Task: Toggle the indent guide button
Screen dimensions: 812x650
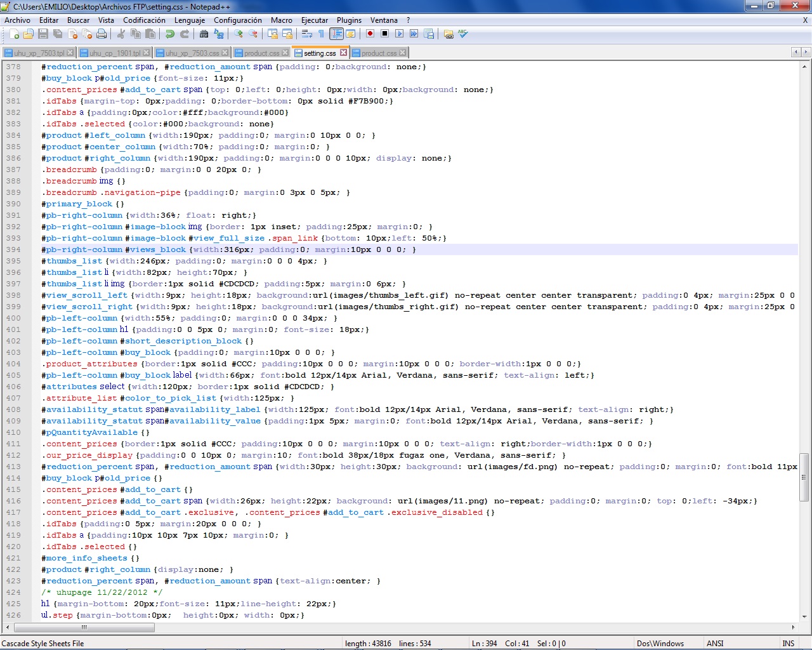Action: [336, 34]
